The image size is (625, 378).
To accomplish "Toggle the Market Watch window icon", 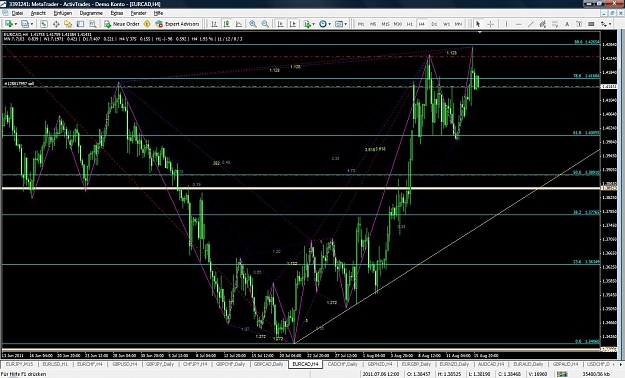I will (44, 24).
